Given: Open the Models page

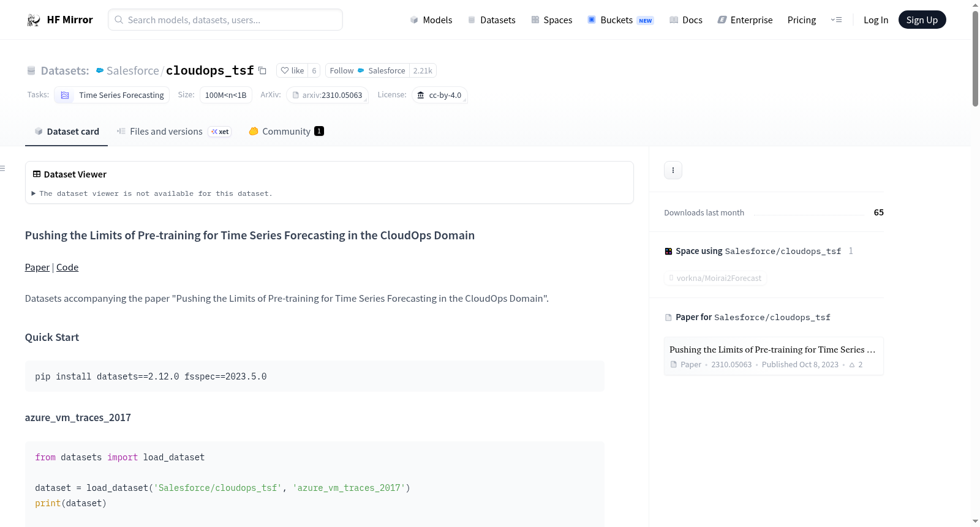Looking at the screenshot, I should (431, 20).
